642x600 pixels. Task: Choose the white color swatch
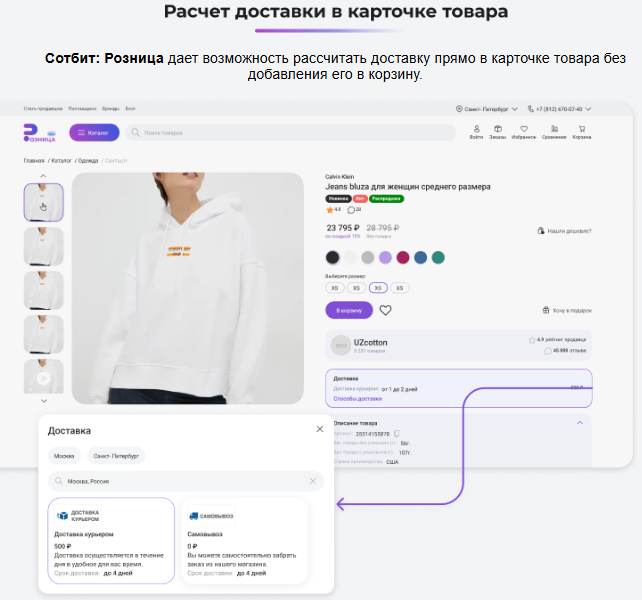click(350, 257)
